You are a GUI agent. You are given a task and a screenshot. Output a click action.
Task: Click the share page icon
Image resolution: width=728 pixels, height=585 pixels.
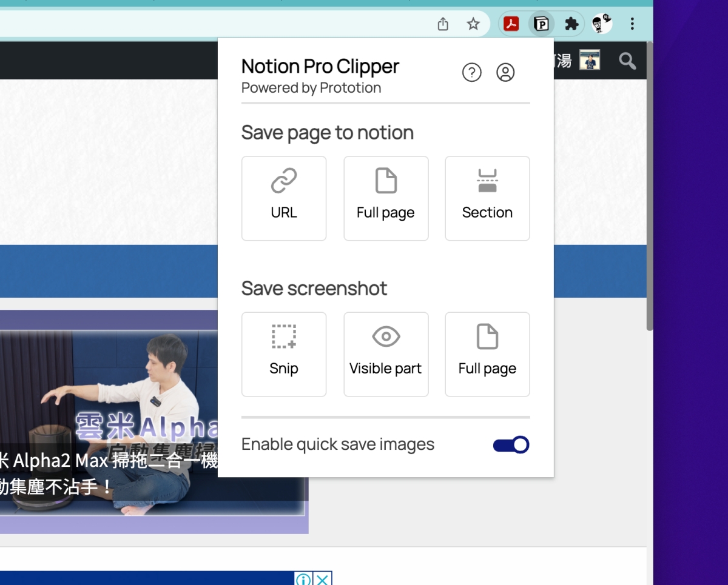coord(443,24)
